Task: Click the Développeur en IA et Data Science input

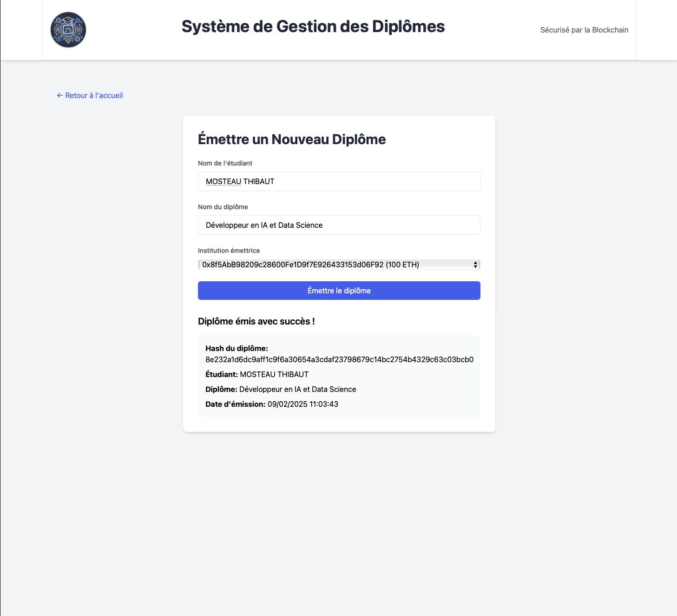Action: (x=339, y=225)
